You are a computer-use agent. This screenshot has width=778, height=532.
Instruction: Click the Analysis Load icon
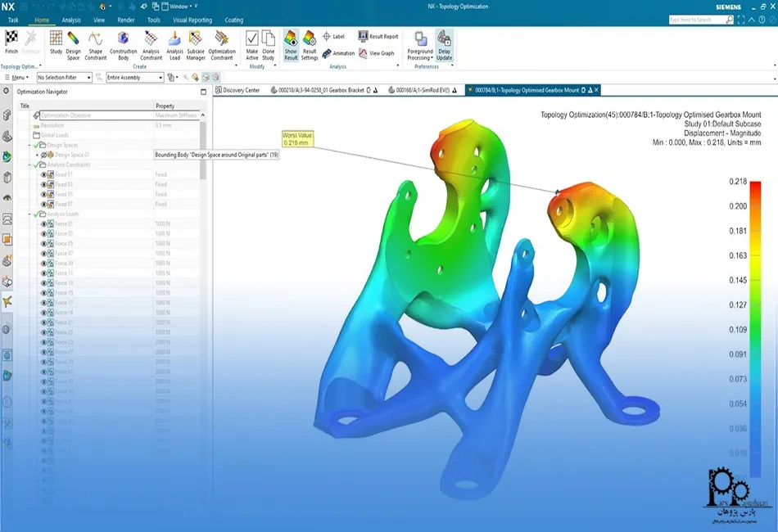pyautogui.click(x=174, y=45)
